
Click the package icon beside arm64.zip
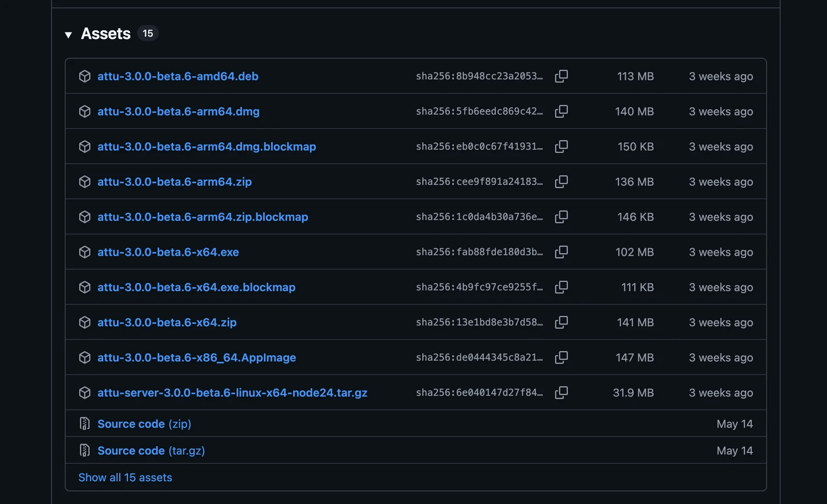(x=85, y=182)
